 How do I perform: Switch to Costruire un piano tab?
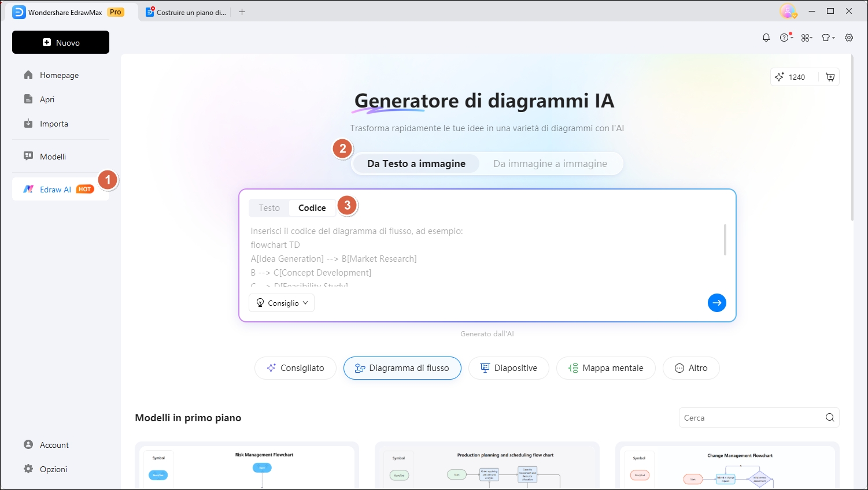[x=186, y=12]
